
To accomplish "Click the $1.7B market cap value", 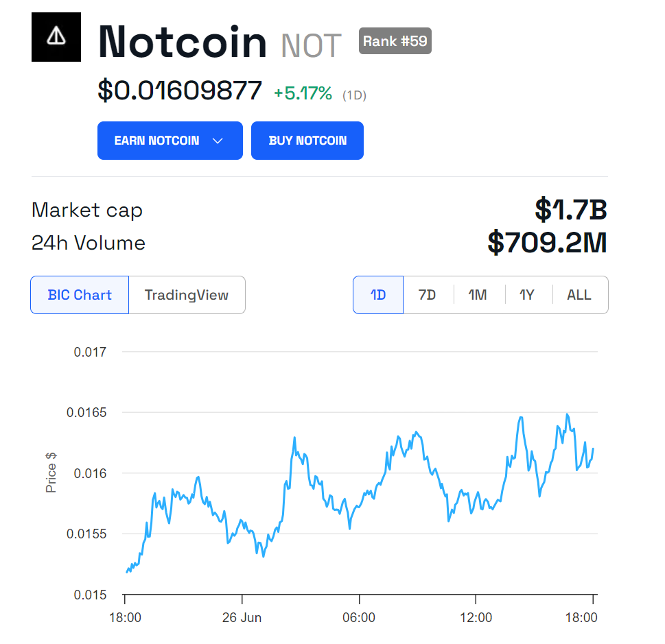I will pos(571,210).
